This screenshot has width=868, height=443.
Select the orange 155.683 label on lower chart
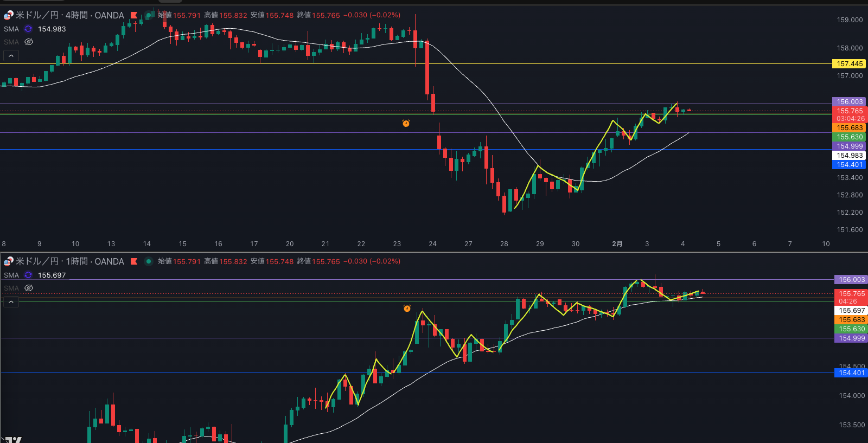click(852, 320)
